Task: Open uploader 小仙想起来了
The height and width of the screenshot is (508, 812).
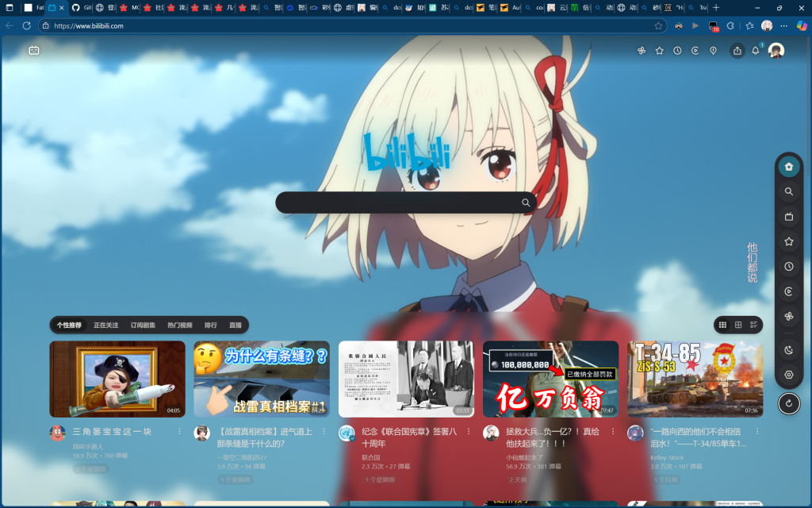Action: point(525,458)
